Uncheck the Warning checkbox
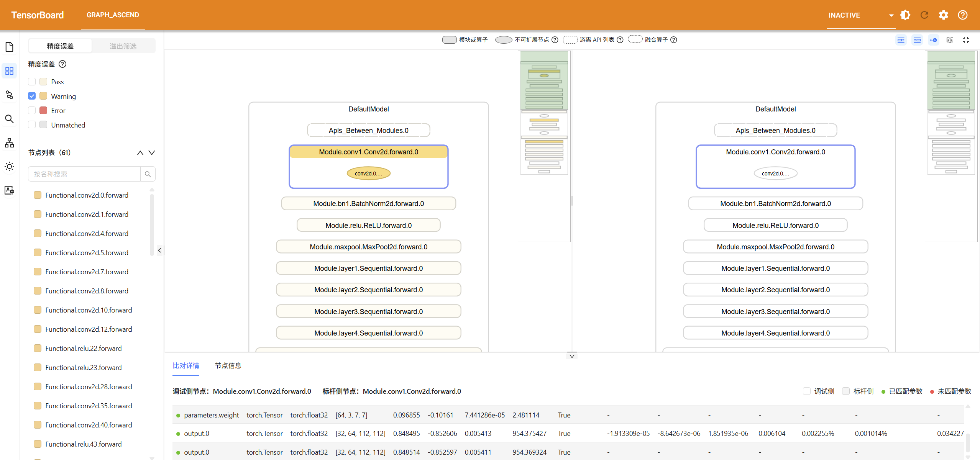The height and width of the screenshot is (460, 980). (x=32, y=96)
